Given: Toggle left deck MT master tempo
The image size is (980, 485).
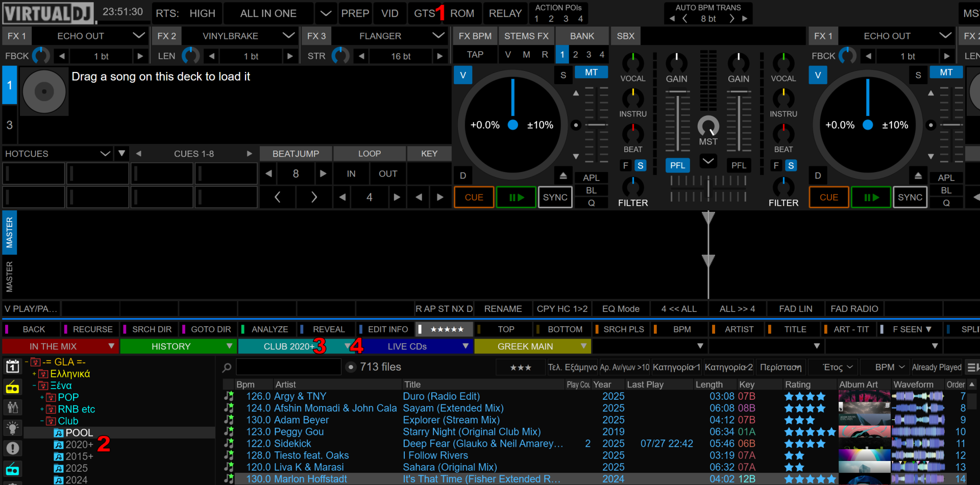Looking at the screenshot, I should pyautogui.click(x=591, y=72).
